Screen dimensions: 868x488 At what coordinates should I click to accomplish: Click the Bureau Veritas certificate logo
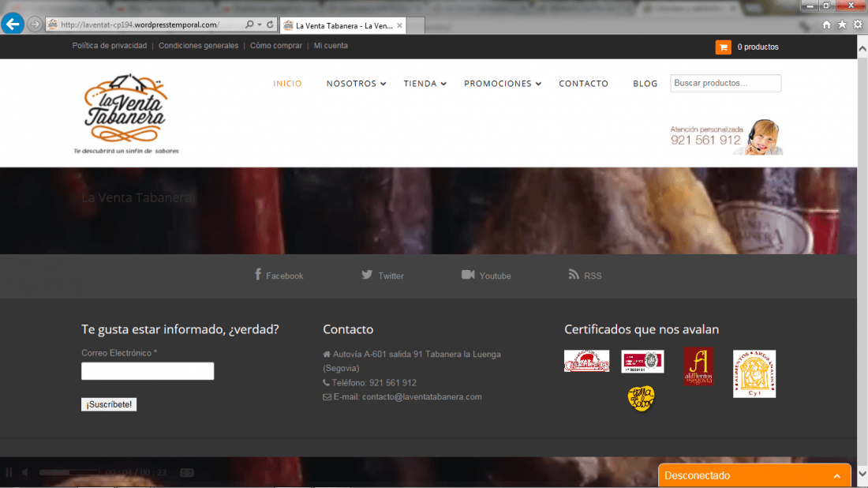(642, 362)
